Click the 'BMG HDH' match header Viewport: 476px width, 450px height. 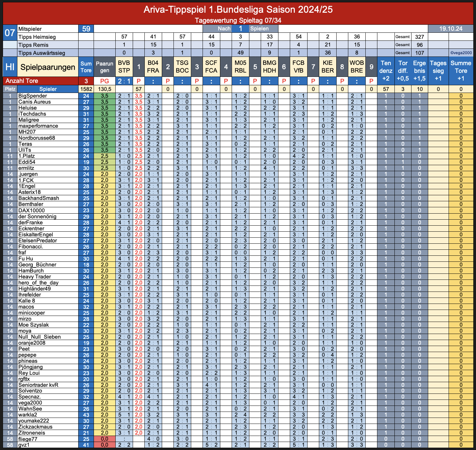coord(269,67)
